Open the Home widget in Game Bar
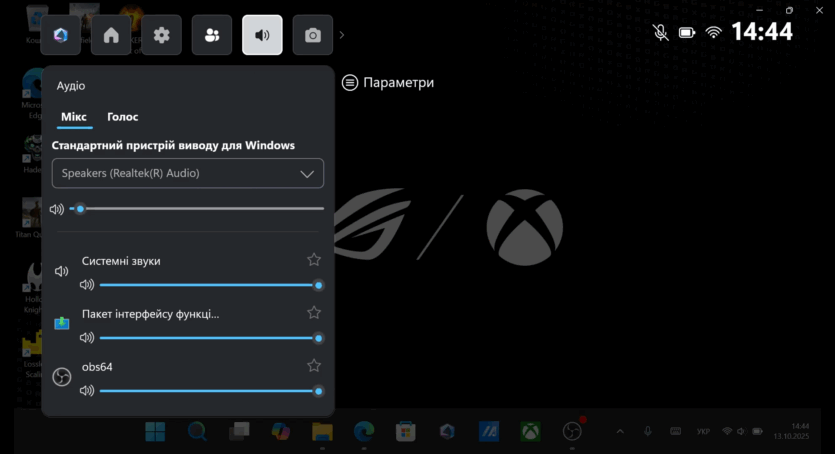The width and height of the screenshot is (835, 454). point(111,35)
